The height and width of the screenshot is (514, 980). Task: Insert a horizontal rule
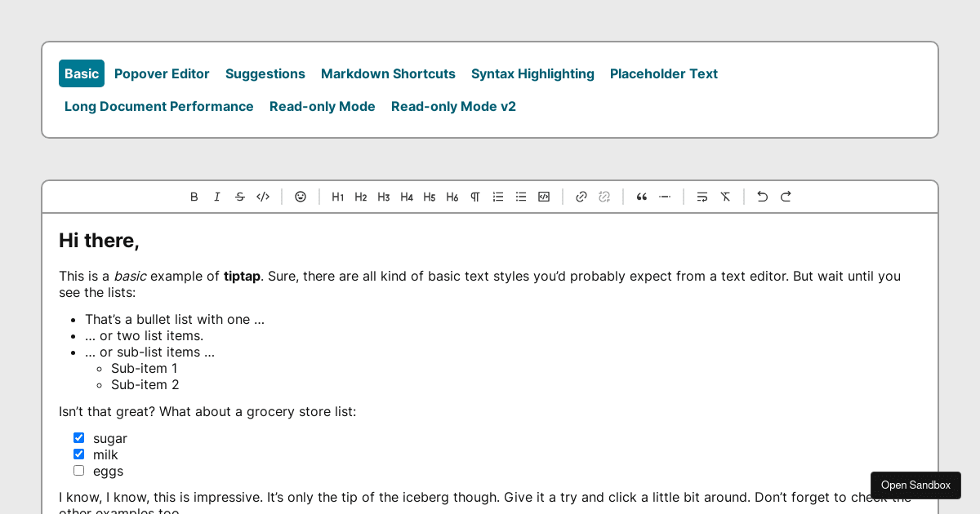point(665,197)
